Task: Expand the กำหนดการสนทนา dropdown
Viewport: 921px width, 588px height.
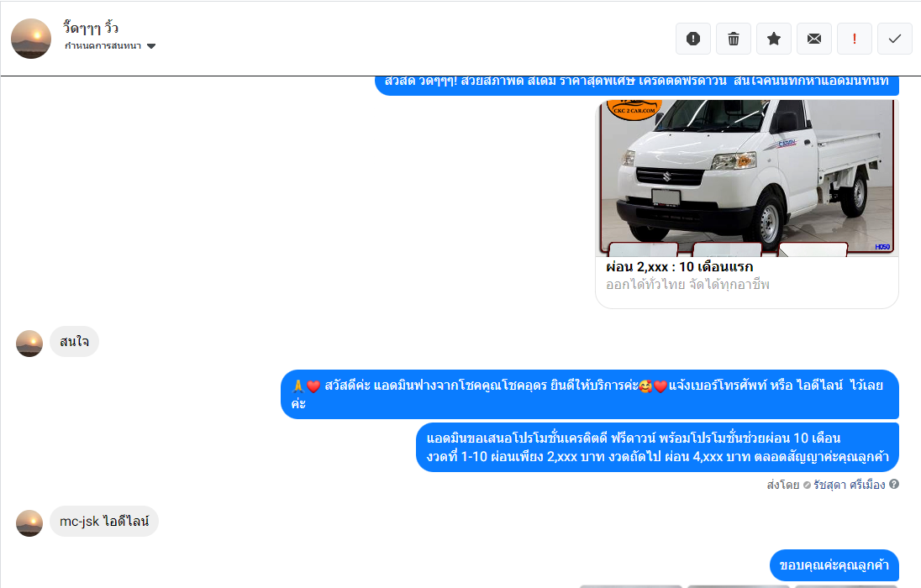Action: coord(103,46)
